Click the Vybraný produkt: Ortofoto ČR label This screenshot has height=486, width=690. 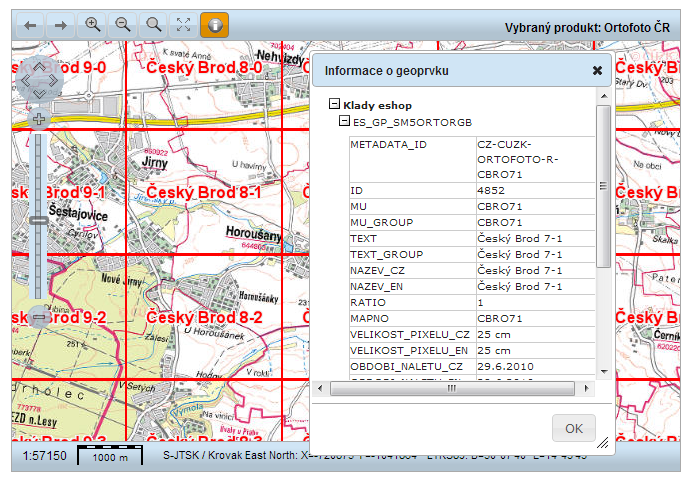tap(587, 27)
